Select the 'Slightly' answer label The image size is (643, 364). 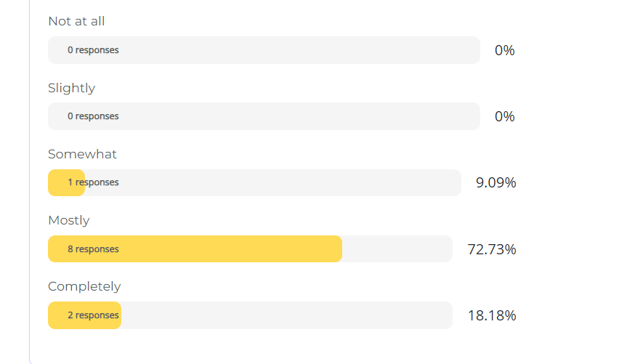point(71,88)
